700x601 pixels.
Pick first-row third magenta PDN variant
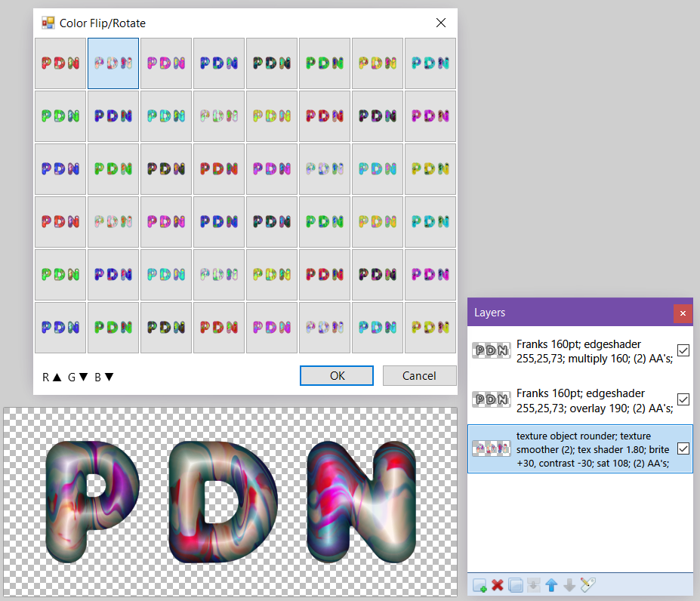click(x=166, y=63)
